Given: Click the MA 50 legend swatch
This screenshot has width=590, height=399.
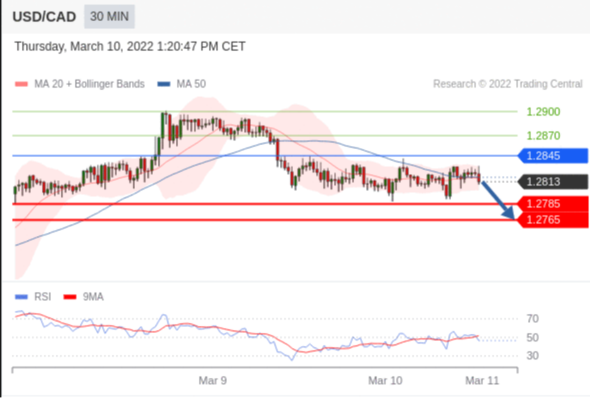Looking at the screenshot, I should [x=164, y=84].
